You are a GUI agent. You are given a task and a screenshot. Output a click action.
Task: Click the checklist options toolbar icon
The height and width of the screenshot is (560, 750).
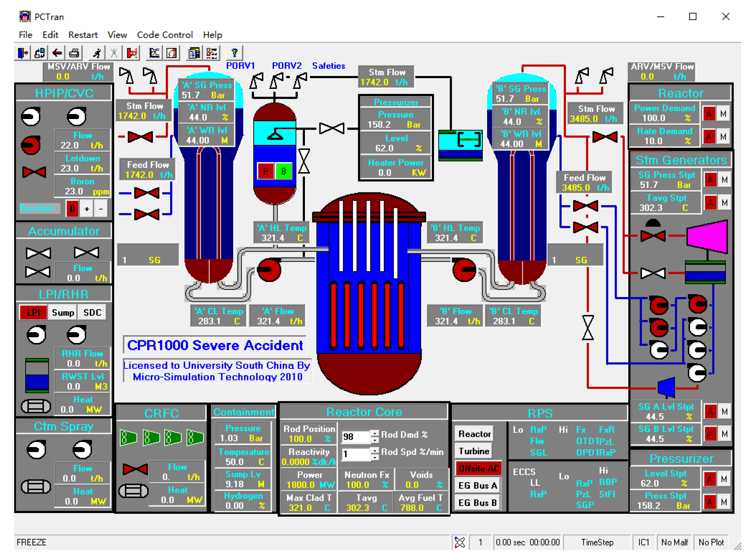pyautogui.click(x=212, y=53)
